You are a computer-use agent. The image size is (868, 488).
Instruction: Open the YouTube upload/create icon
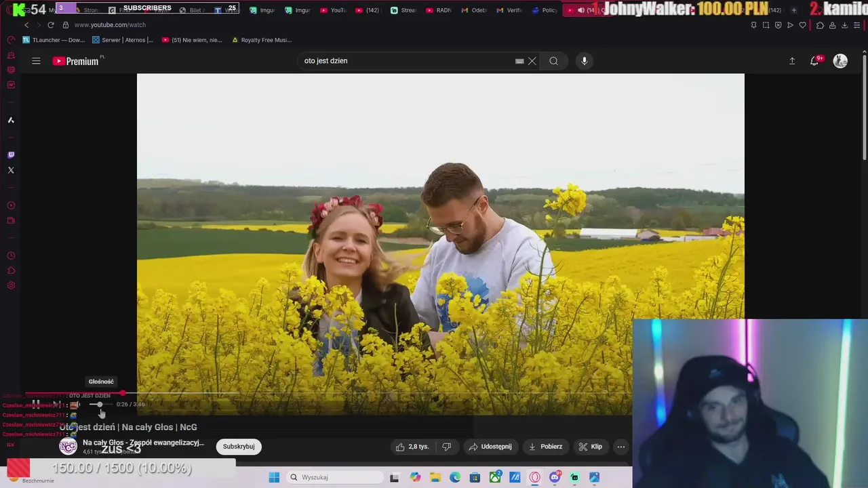792,61
